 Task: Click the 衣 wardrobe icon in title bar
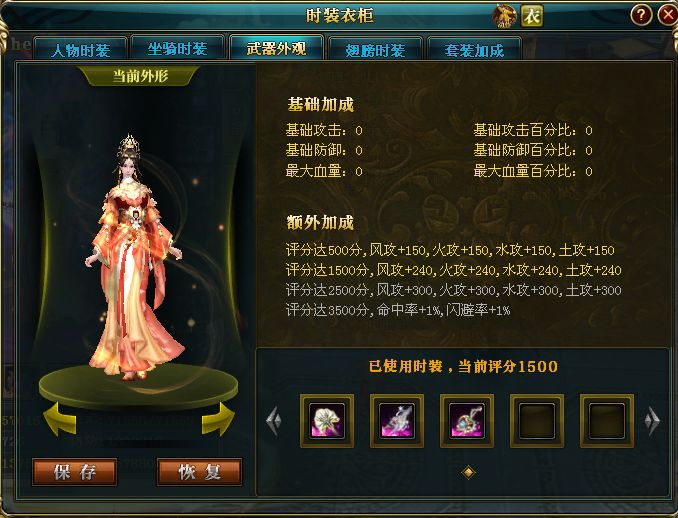tap(532, 16)
